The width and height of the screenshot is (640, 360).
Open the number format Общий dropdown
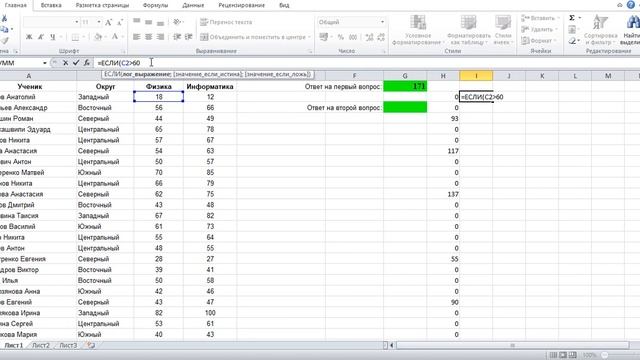pos(382,22)
